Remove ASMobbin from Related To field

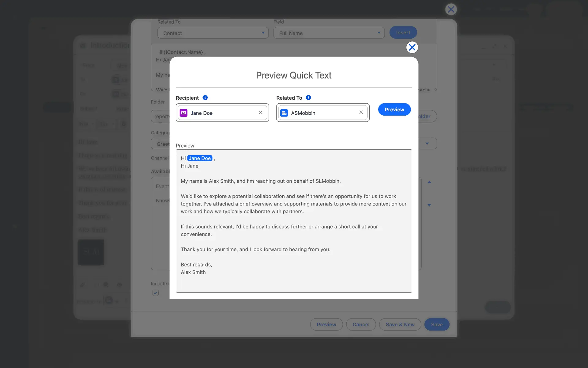(x=361, y=113)
